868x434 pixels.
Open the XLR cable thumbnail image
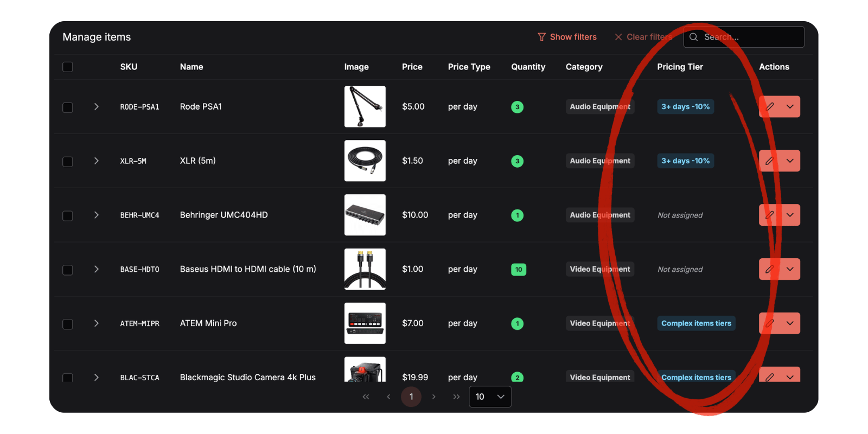coord(365,161)
